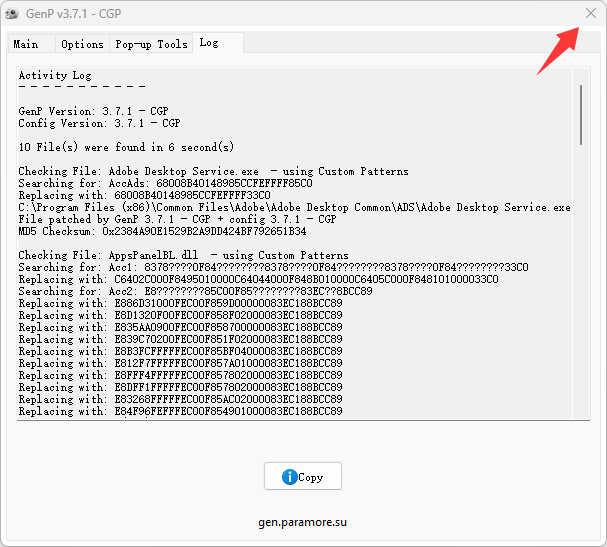Click the 'File patched by GenP 3.7.1' line

pos(177,219)
